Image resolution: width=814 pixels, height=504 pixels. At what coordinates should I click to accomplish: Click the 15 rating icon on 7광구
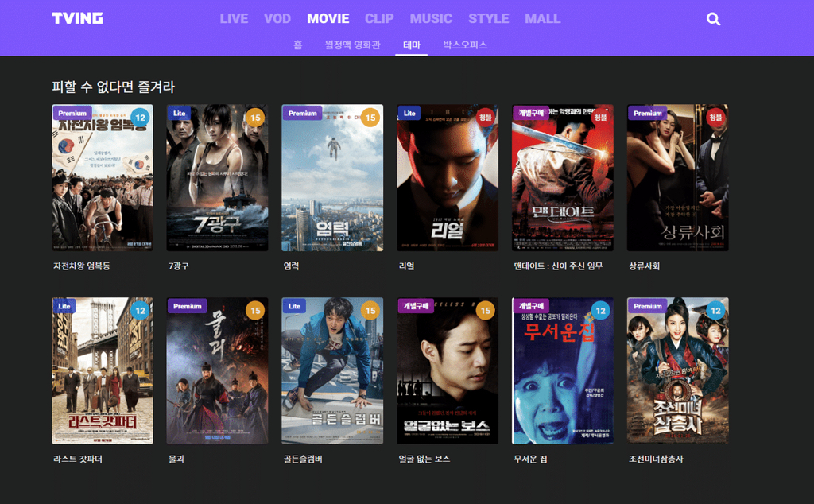click(255, 118)
